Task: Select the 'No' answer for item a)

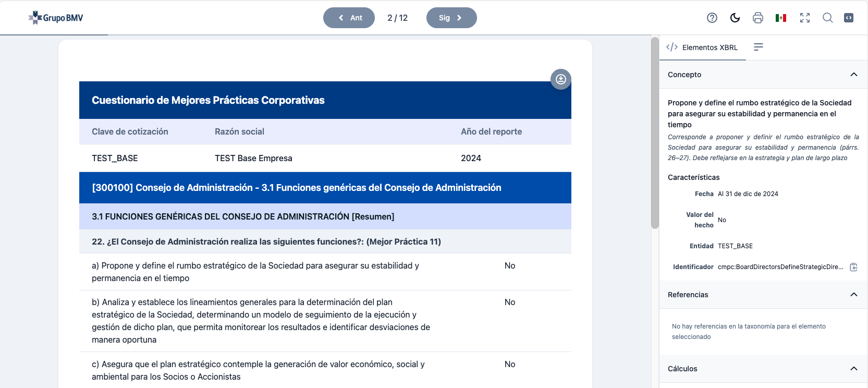Action: (x=510, y=266)
